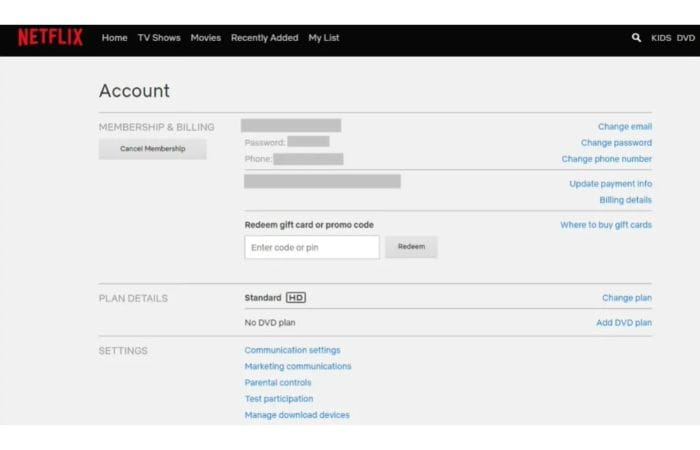This screenshot has height=450, width=700.
Task: Go to the Home menu item
Action: [114, 38]
